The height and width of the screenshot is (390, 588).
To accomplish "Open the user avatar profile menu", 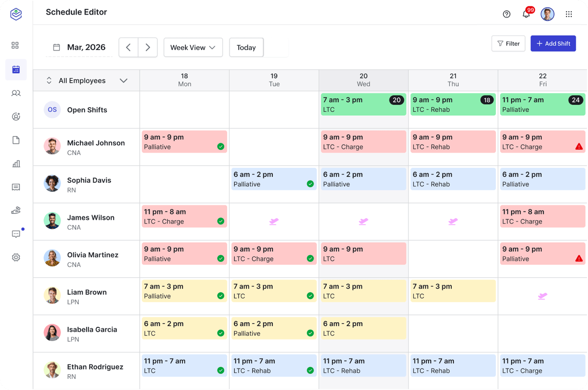I will (547, 14).
